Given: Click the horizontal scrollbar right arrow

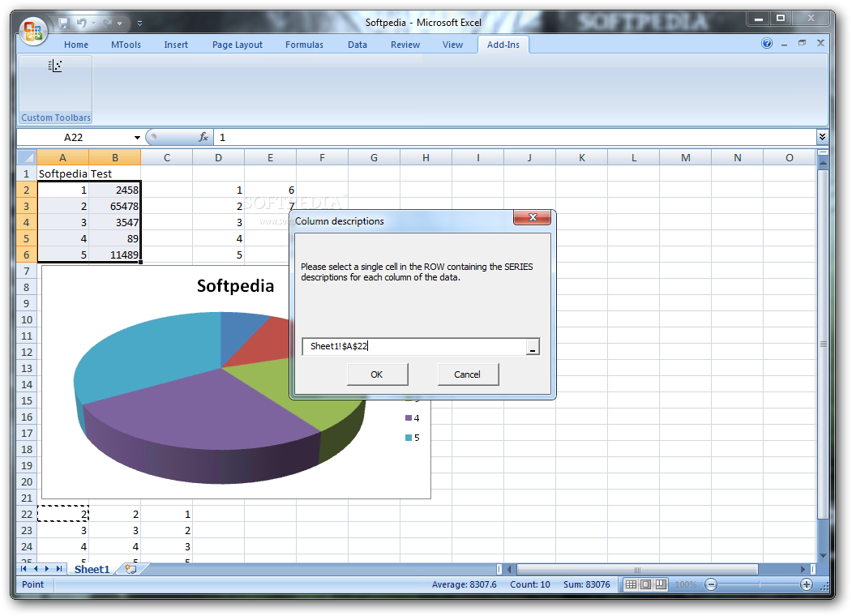Looking at the screenshot, I should [x=803, y=569].
